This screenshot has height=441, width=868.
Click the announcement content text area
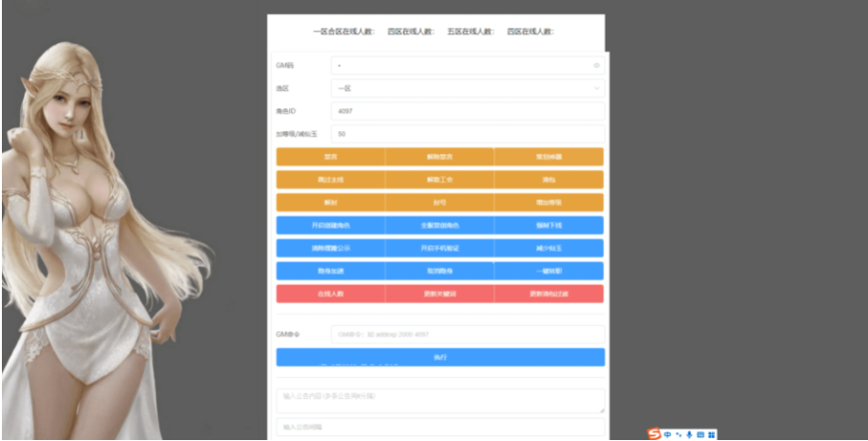click(x=439, y=400)
